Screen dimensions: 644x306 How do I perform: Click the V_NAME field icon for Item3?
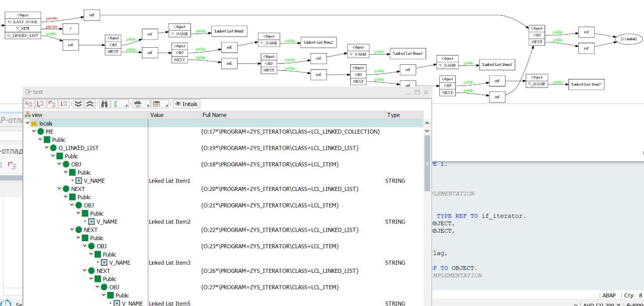coord(104,263)
